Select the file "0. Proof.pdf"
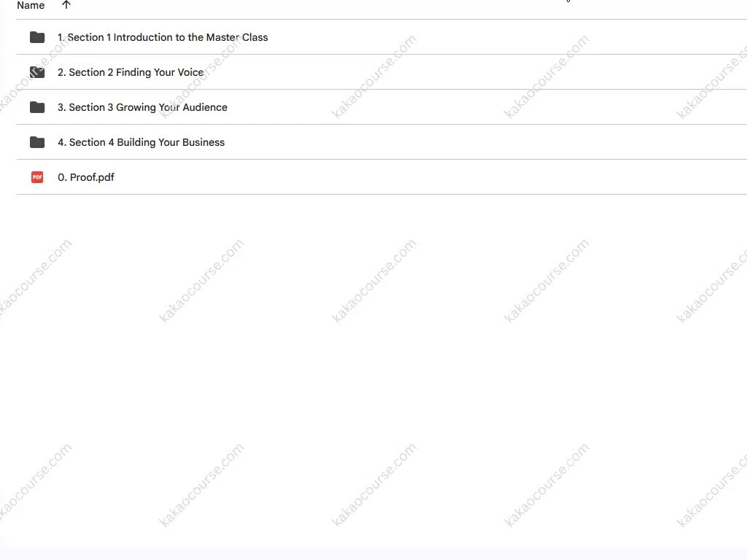 86,177
